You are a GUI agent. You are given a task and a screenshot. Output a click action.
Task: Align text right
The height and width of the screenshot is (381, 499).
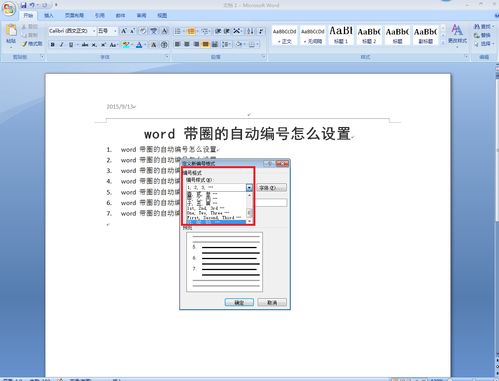[196, 44]
